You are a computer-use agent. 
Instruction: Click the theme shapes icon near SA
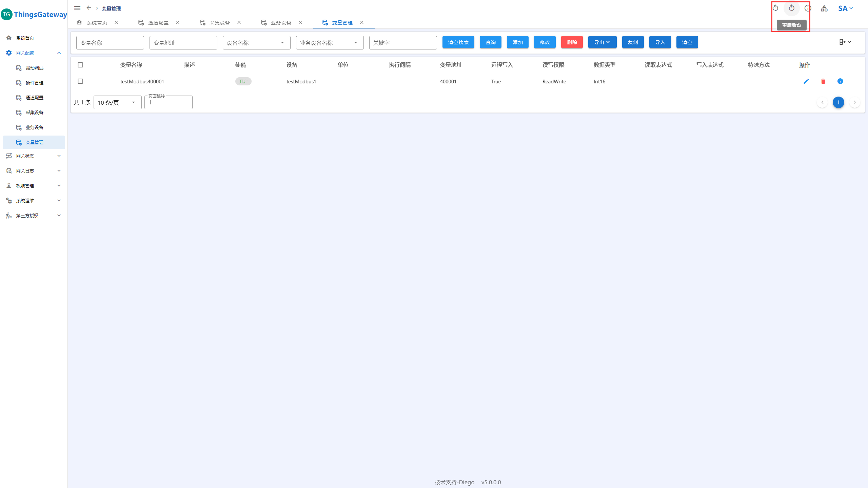coord(824,8)
